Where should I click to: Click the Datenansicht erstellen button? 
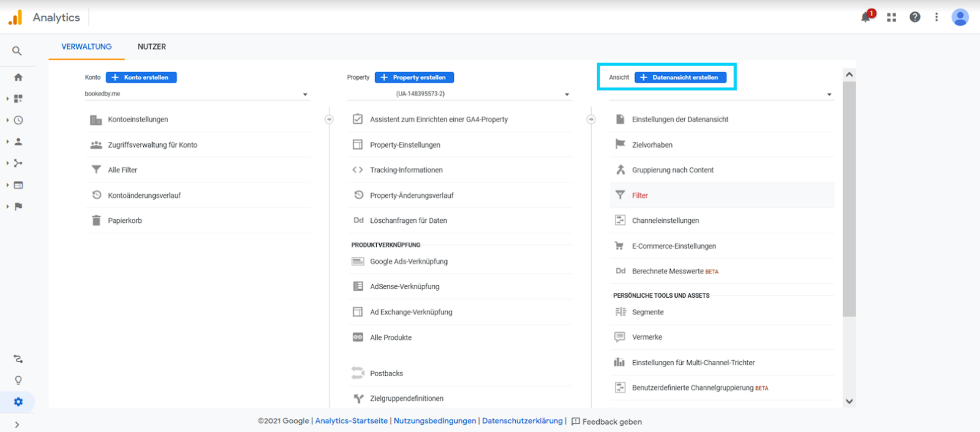click(x=680, y=77)
